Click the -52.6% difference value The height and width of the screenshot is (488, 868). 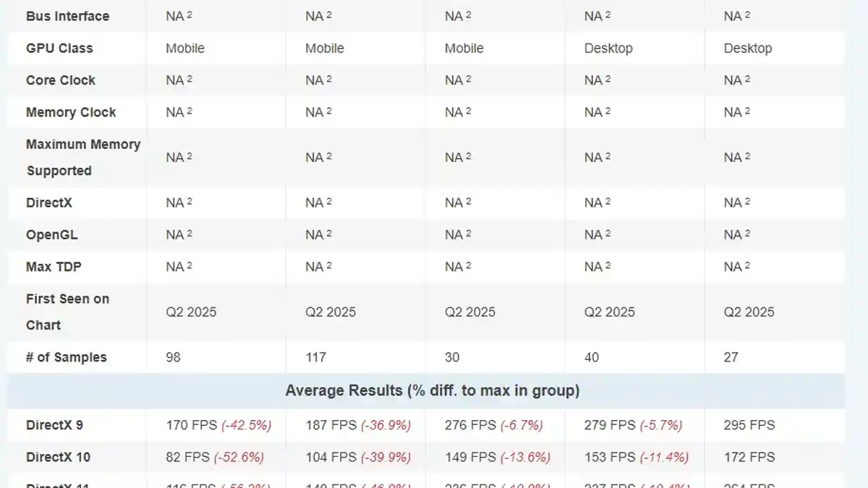click(239, 457)
